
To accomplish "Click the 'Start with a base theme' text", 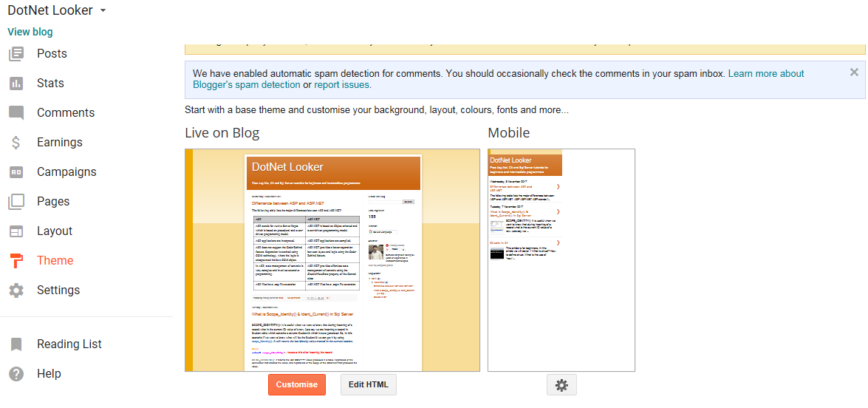I will click(x=377, y=110).
